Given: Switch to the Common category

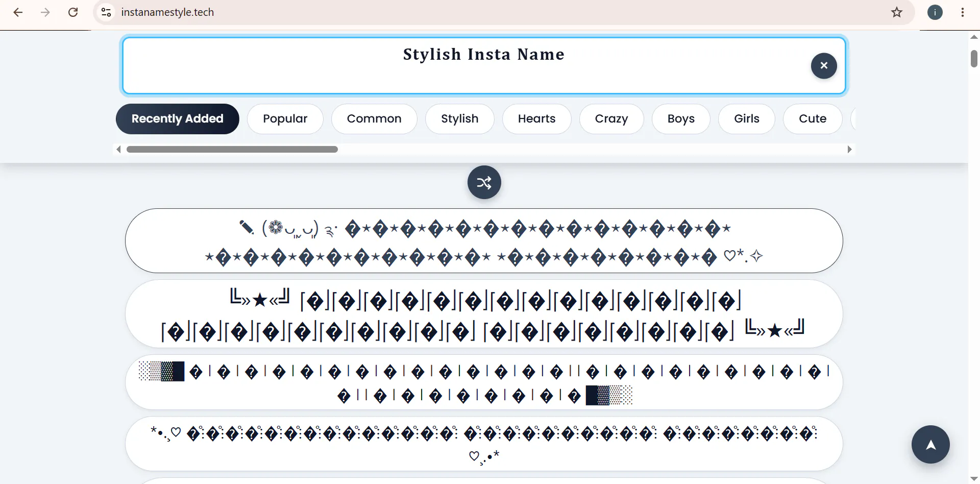Looking at the screenshot, I should [x=374, y=119].
